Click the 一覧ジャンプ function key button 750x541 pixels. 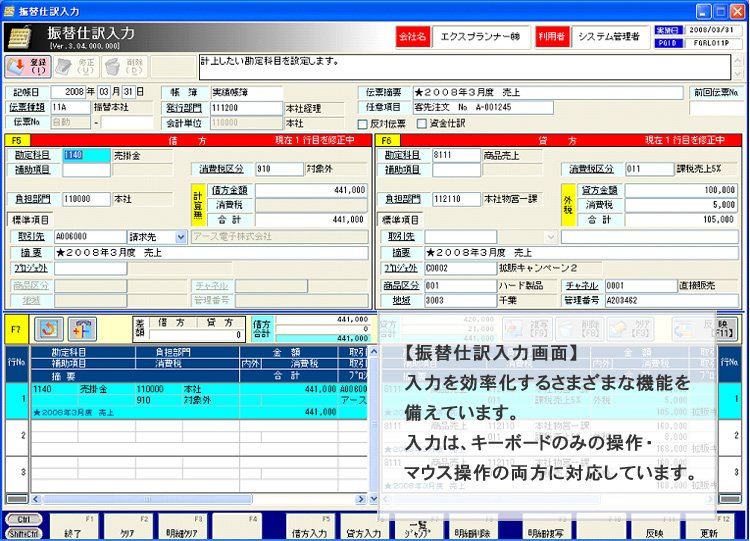tap(418, 526)
